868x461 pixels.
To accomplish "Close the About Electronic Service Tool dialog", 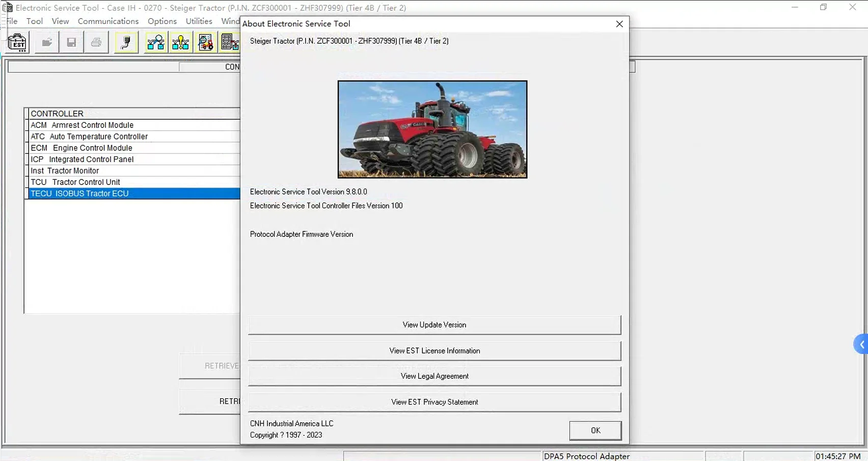I will (619, 24).
